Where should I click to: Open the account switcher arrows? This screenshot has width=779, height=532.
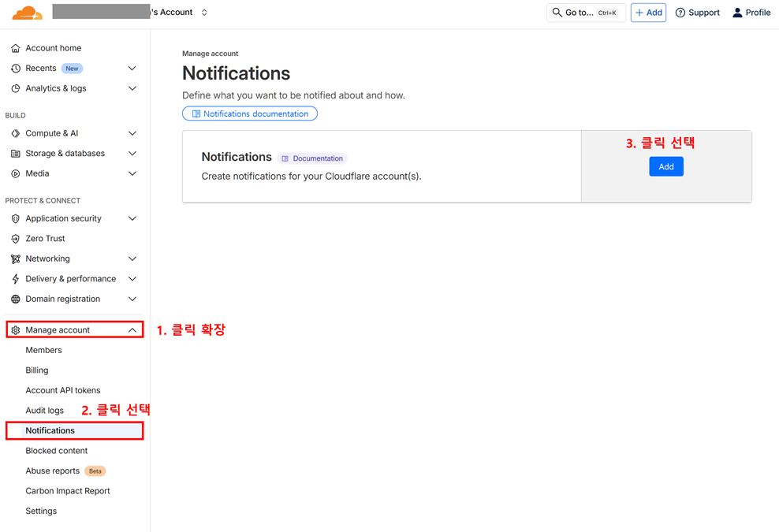coord(204,13)
